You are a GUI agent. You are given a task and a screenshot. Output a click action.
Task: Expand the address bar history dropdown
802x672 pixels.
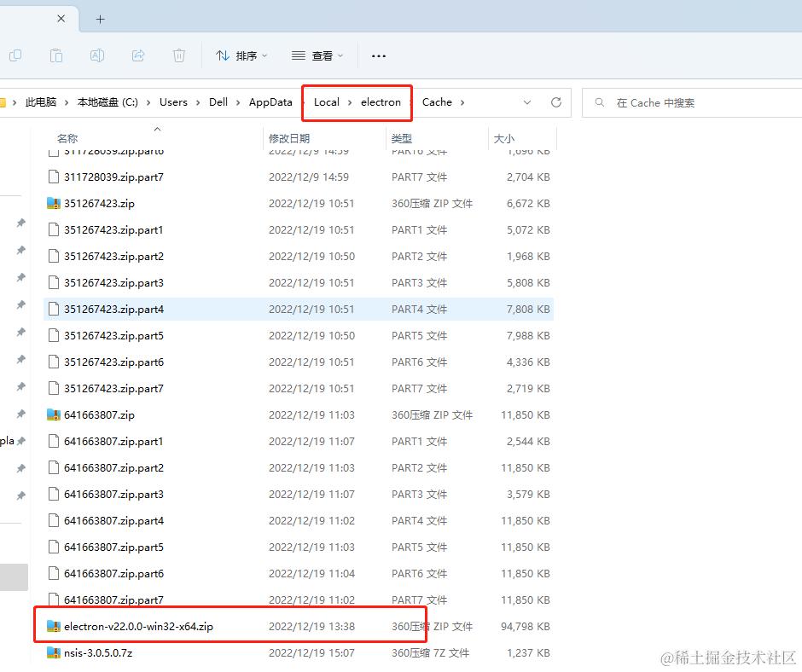tap(526, 102)
